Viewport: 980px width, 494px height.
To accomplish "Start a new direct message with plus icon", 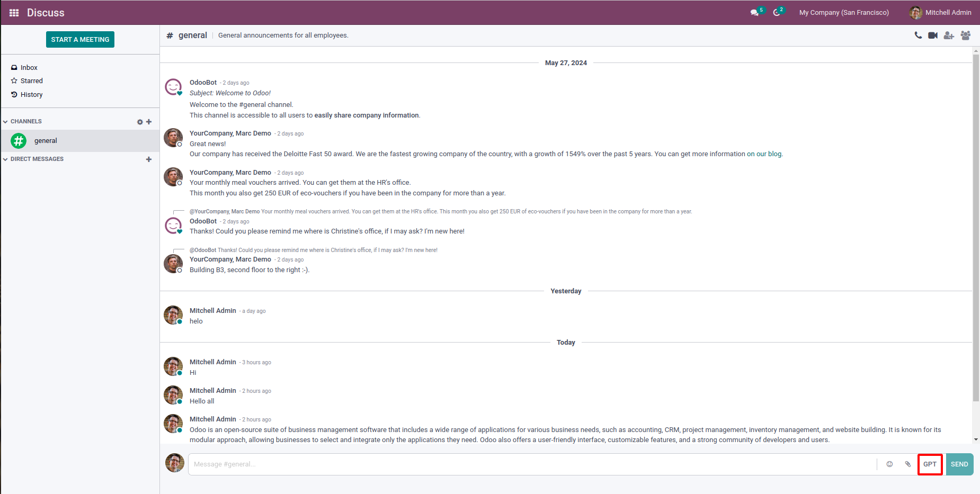I will pyautogui.click(x=149, y=159).
